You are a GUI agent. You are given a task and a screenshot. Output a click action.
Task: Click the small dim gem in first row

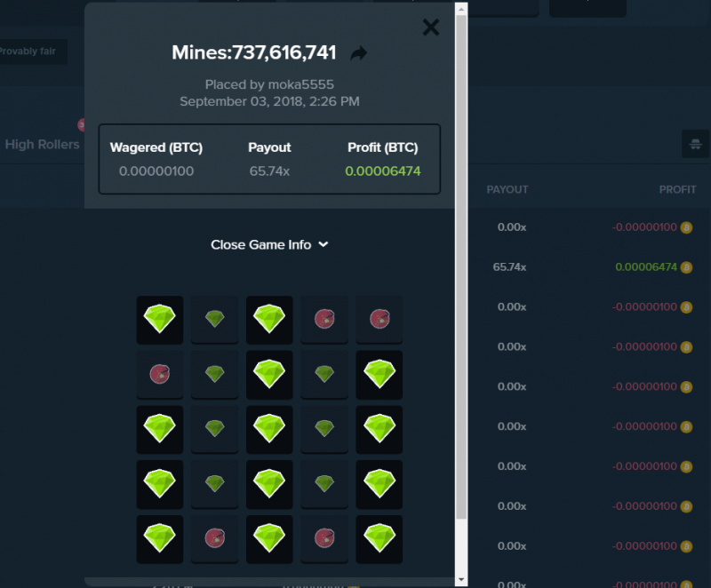(214, 320)
